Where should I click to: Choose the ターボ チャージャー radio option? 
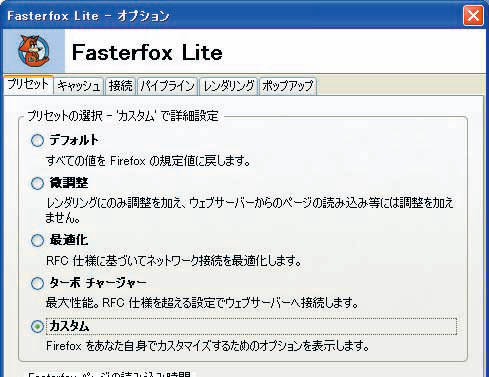37,283
